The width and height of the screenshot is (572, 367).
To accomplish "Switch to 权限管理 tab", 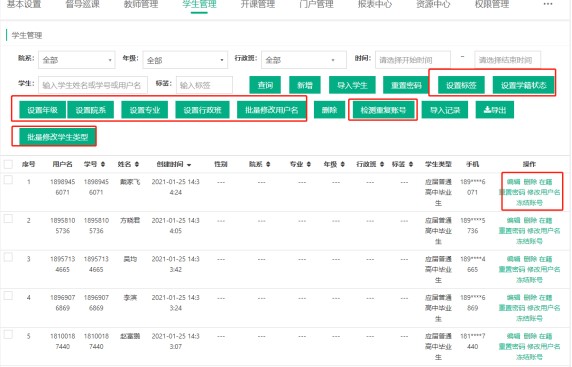I will tap(491, 4).
